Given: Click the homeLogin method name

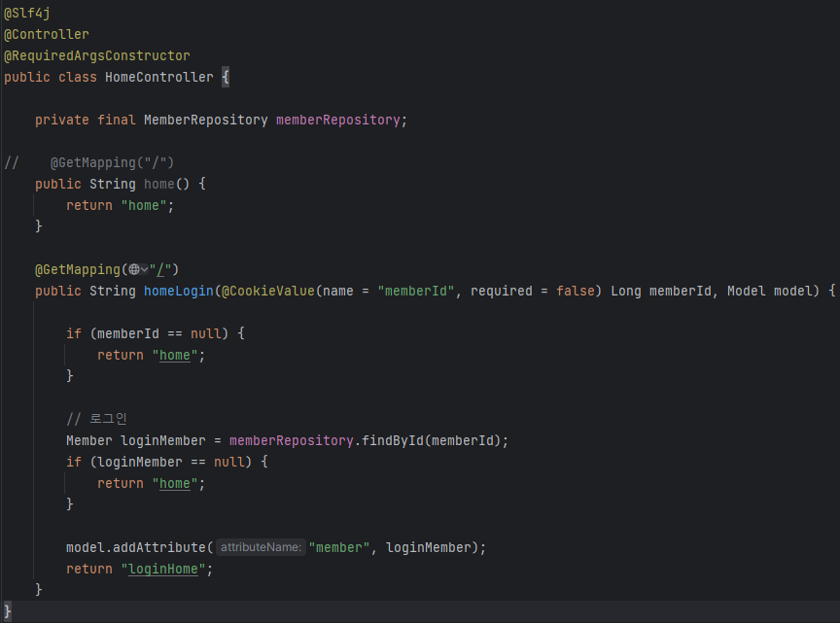Looking at the screenshot, I should tap(178, 291).
